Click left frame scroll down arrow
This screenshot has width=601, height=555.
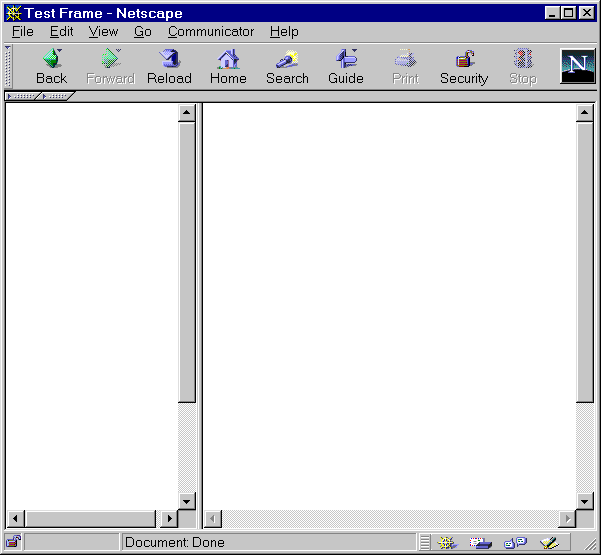tap(187, 501)
